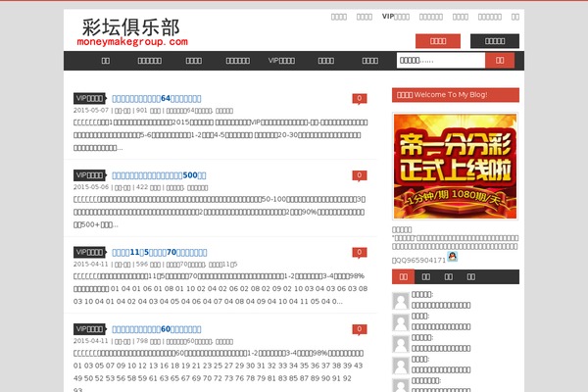Click the red search submit button
588x392 pixels.
coord(500,61)
